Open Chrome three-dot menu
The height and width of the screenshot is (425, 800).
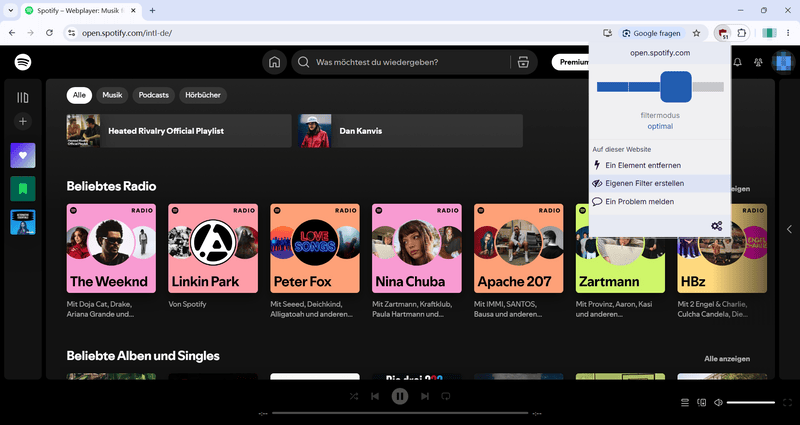pyautogui.click(x=788, y=33)
